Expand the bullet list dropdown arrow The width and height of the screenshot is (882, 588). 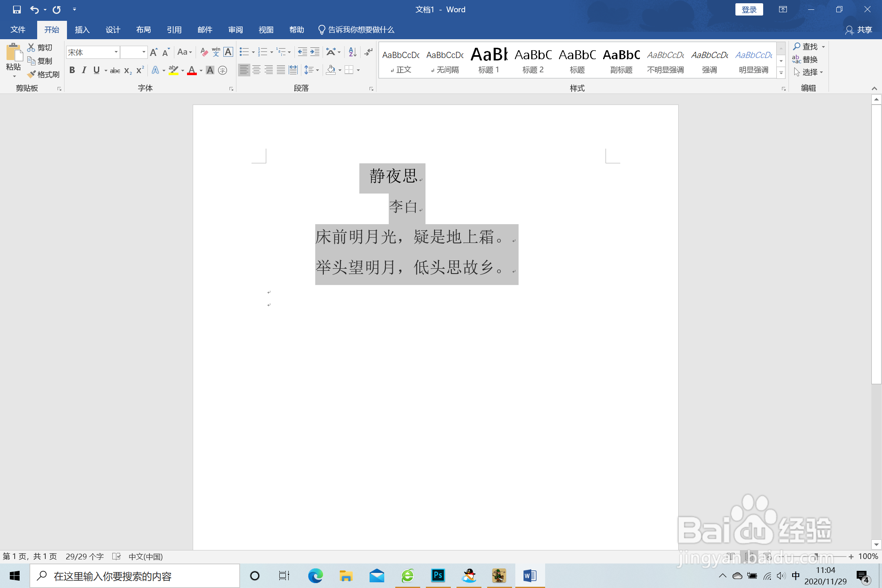point(253,52)
